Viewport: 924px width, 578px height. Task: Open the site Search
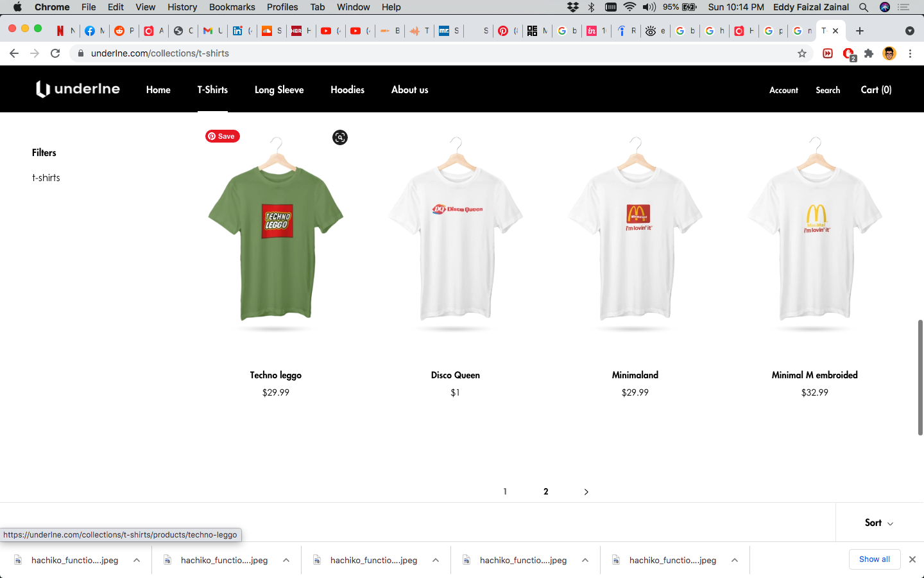coord(828,90)
